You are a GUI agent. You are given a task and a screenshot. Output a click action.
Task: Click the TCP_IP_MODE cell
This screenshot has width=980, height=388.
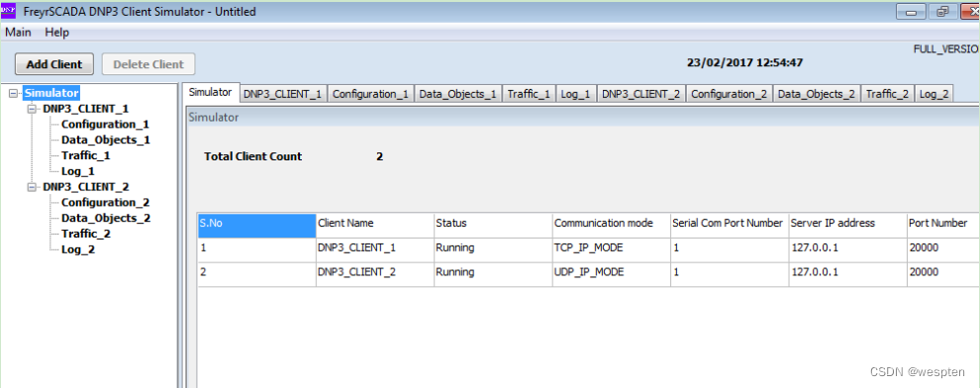(x=611, y=249)
